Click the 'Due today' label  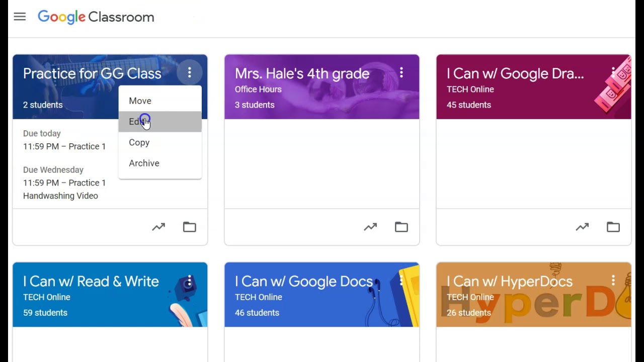[42, 133]
